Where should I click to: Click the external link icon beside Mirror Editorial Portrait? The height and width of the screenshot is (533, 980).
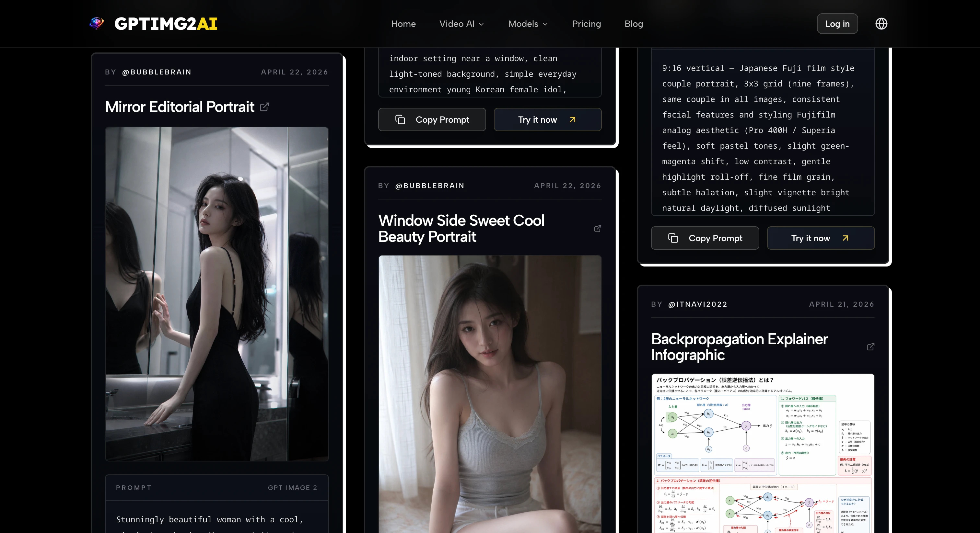click(264, 107)
